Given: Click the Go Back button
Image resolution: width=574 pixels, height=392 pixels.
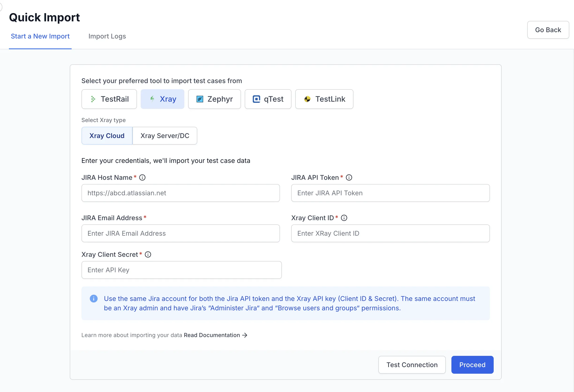Looking at the screenshot, I should pyautogui.click(x=548, y=30).
